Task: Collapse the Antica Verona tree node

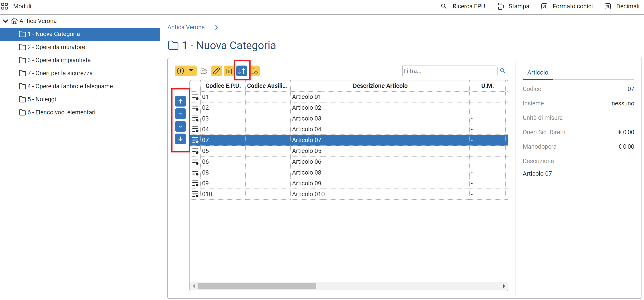Action: [5, 21]
